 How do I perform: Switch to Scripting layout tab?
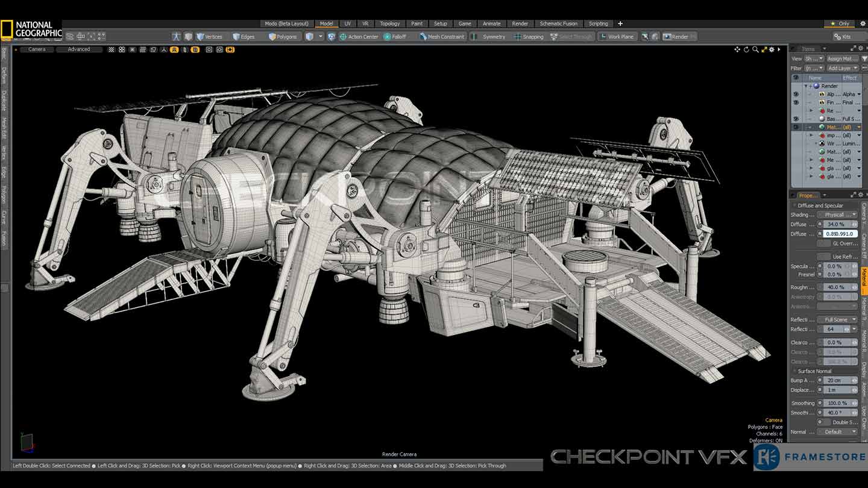[599, 23]
